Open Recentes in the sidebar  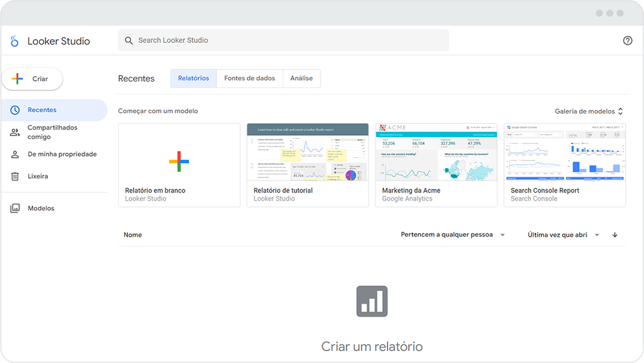(x=54, y=110)
